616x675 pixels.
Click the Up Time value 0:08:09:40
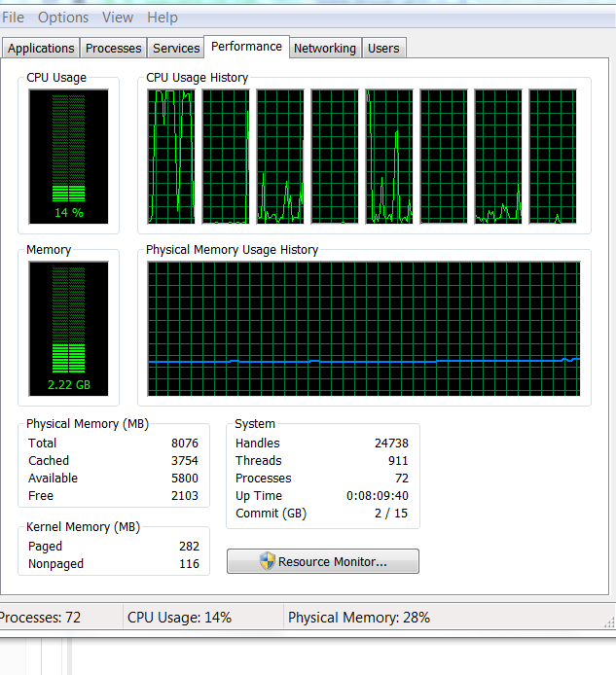click(x=378, y=496)
